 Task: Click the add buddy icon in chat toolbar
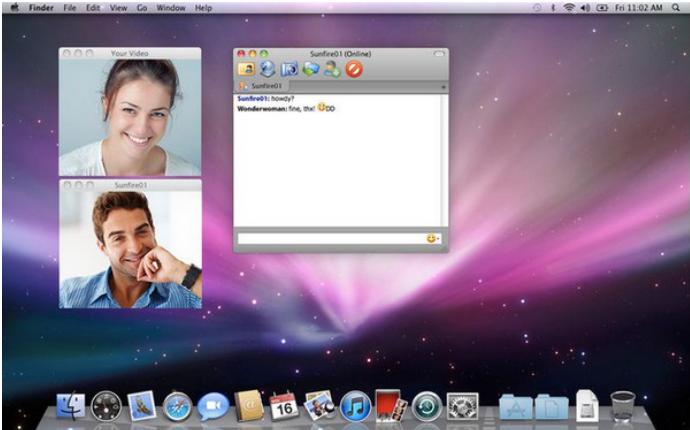[x=332, y=70]
